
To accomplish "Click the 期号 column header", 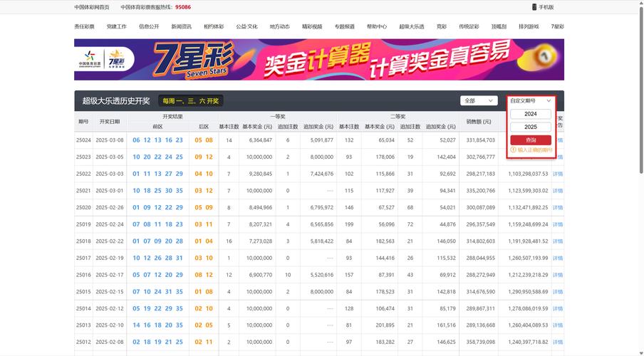I will click(83, 122).
